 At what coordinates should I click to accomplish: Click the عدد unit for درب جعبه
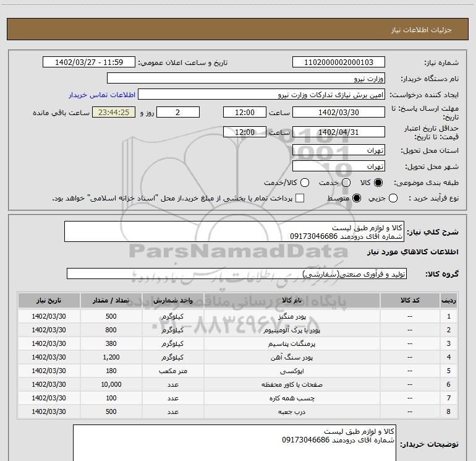coord(172,411)
